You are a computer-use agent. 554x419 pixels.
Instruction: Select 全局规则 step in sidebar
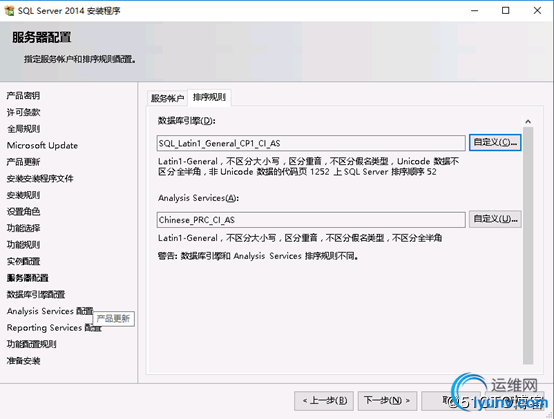pyautogui.click(x=23, y=129)
